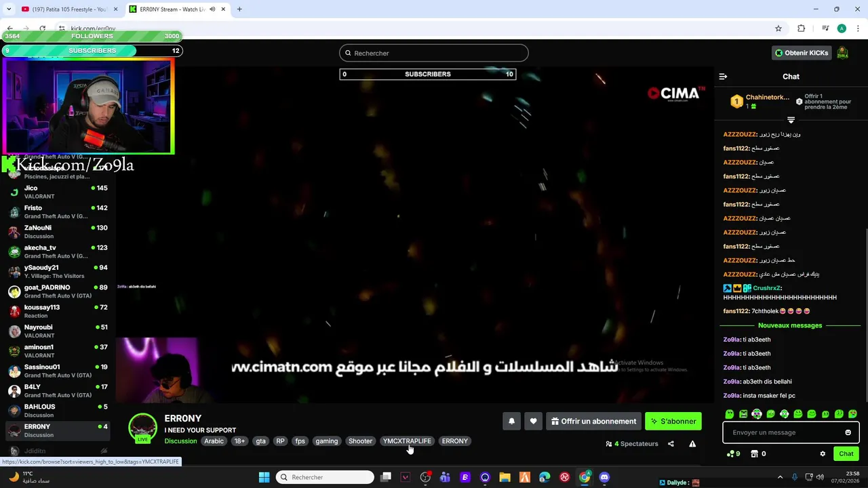The height and width of the screenshot is (488, 868).
Task: Select the fps tag
Action: click(300, 441)
